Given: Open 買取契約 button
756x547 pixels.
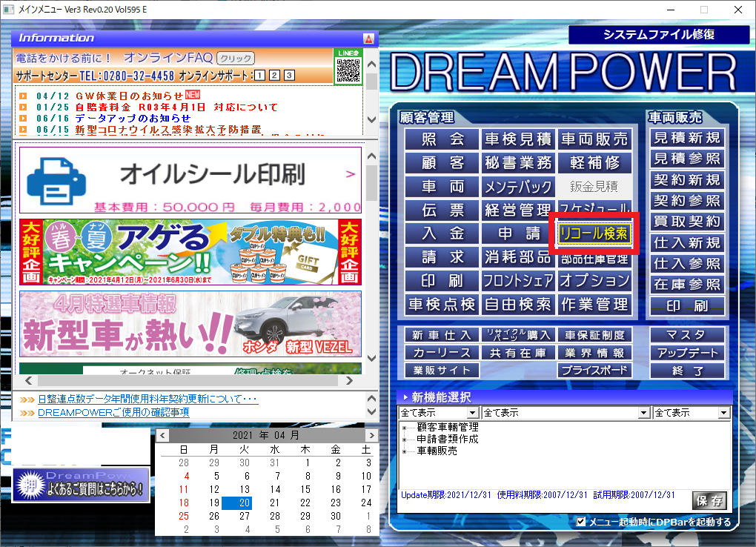Looking at the screenshot, I should tap(687, 222).
